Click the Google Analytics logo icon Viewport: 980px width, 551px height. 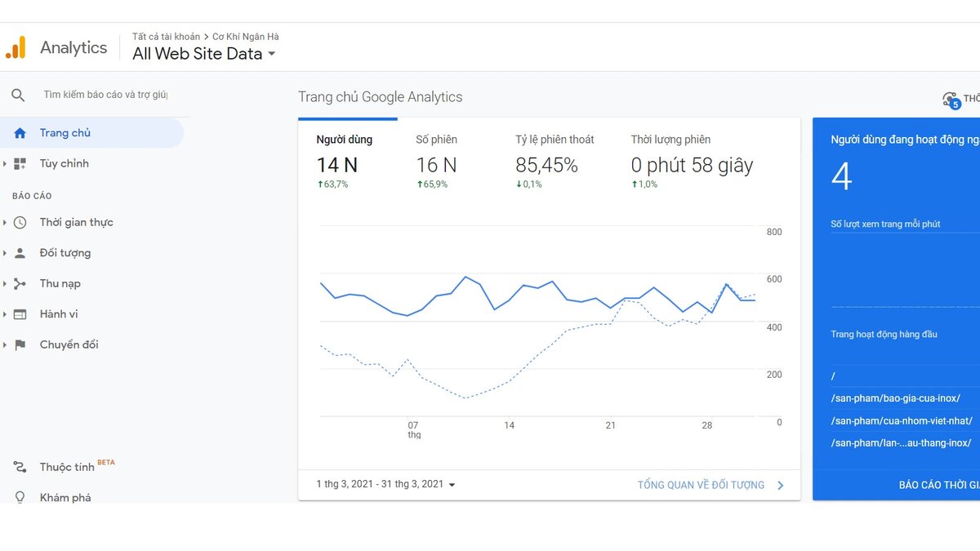coord(16,47)
